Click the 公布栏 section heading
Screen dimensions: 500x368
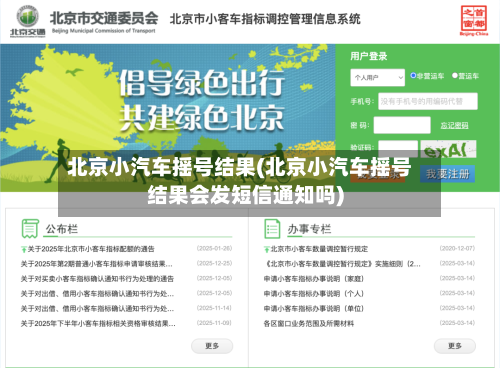(62, 229)
